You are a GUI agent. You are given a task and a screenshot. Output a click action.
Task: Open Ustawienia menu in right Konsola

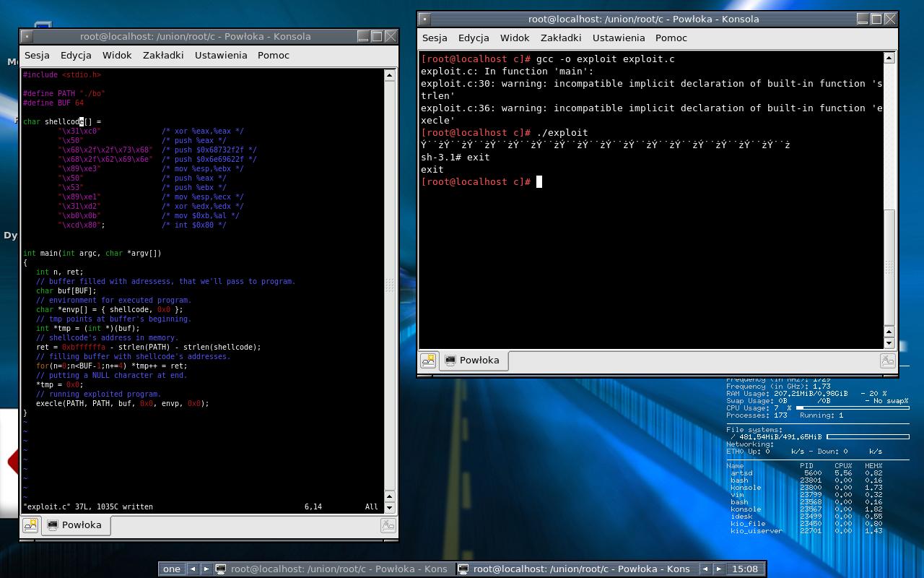(x=619, y=38)
